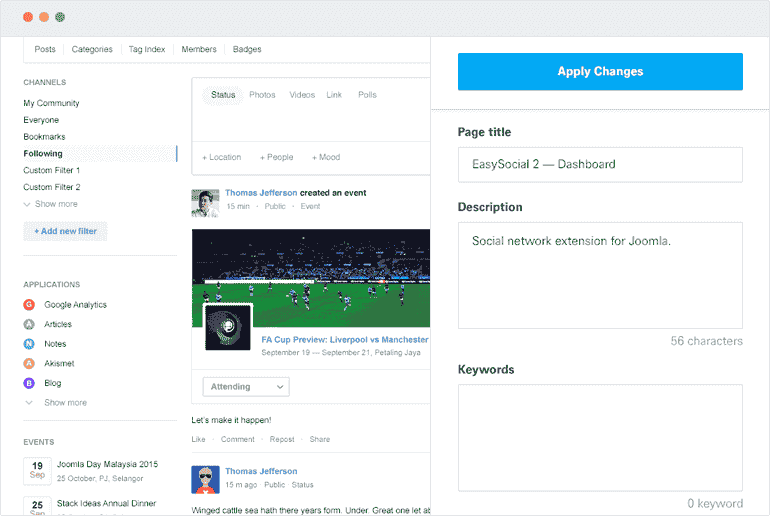Screen dimensions: 772x516
Task: Open FA Cup Preview event link
Action: point(345,340)
